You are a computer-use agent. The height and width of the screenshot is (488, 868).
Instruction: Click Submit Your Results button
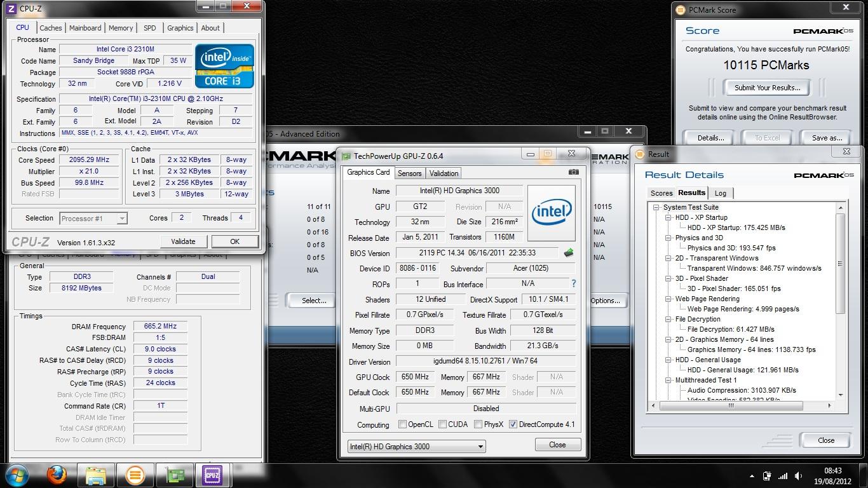(x=767, y=88)
